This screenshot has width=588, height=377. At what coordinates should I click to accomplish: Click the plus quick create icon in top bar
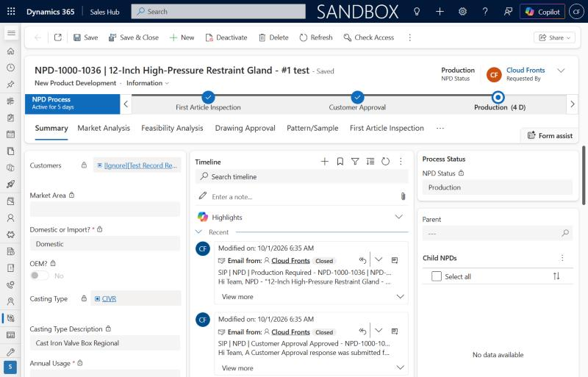pyautogui.click(x=440, y=12)
